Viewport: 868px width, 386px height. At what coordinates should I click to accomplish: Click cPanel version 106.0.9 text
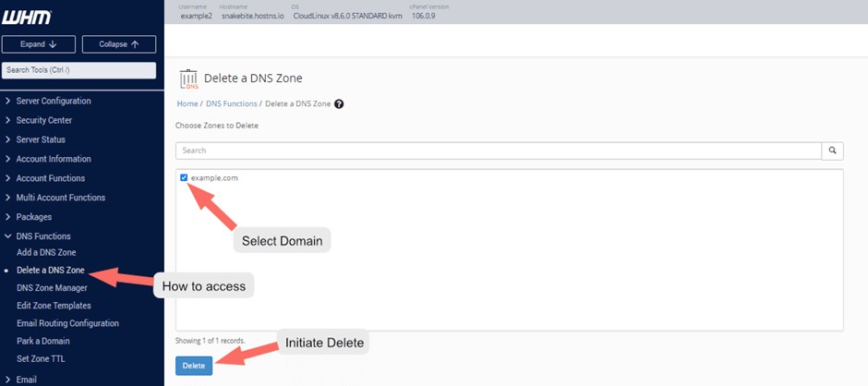425,16
